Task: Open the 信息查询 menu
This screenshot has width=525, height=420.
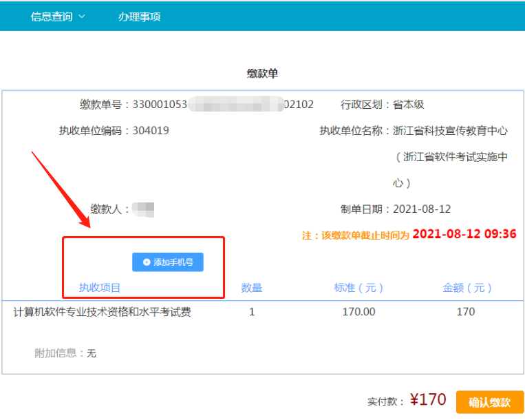Action: click(52, 17)
